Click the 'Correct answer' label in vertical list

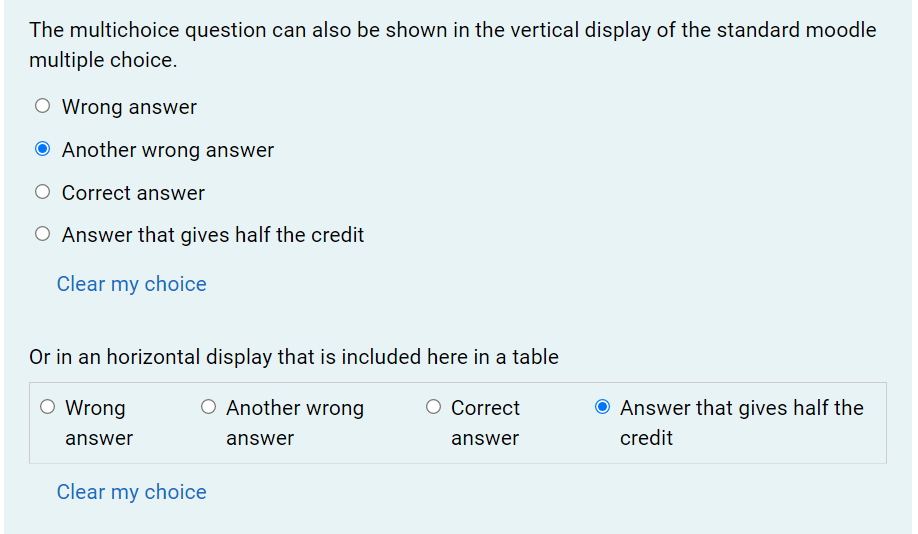click(x=133, y=193)
